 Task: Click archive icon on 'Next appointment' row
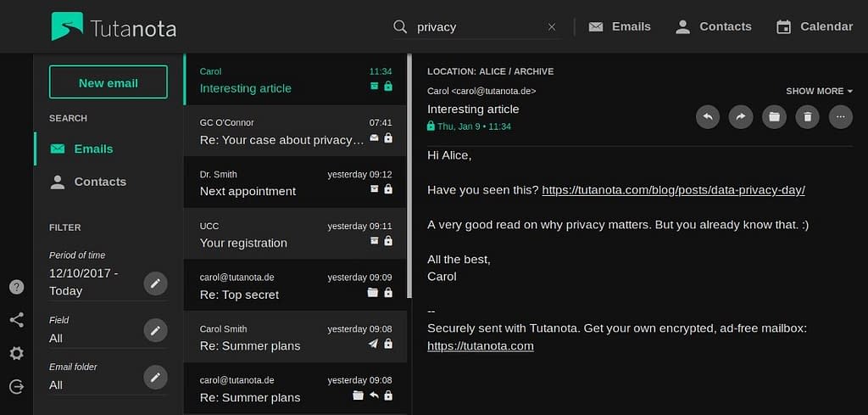pyautogui.click(x=374, y=189)
